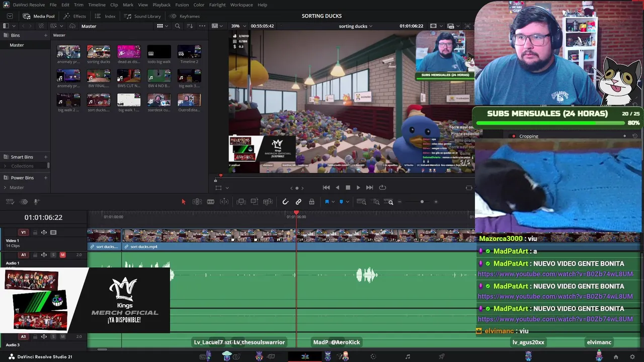
Task: Toggle the Media Pool panel button
Action: click(x=39, y=16)
